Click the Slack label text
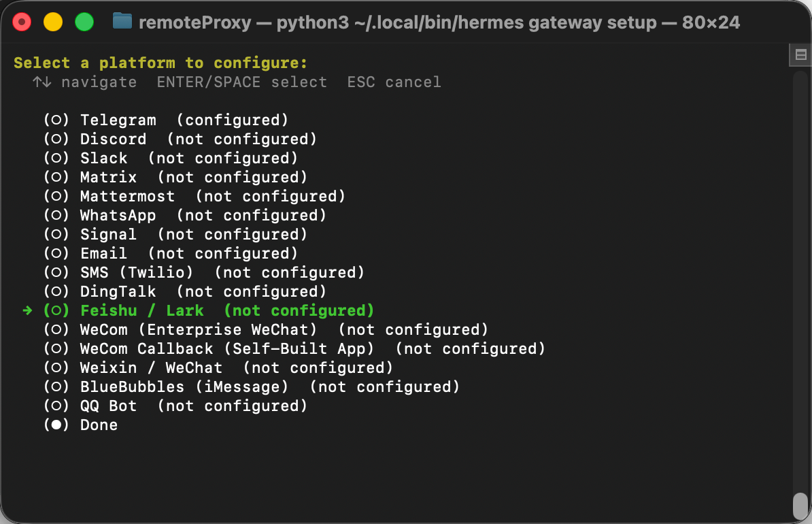812x524 pixels. (x=103, y=158)
